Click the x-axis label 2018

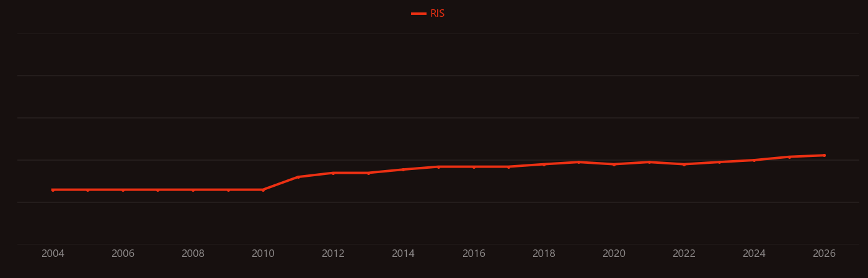tap(544, 254)
